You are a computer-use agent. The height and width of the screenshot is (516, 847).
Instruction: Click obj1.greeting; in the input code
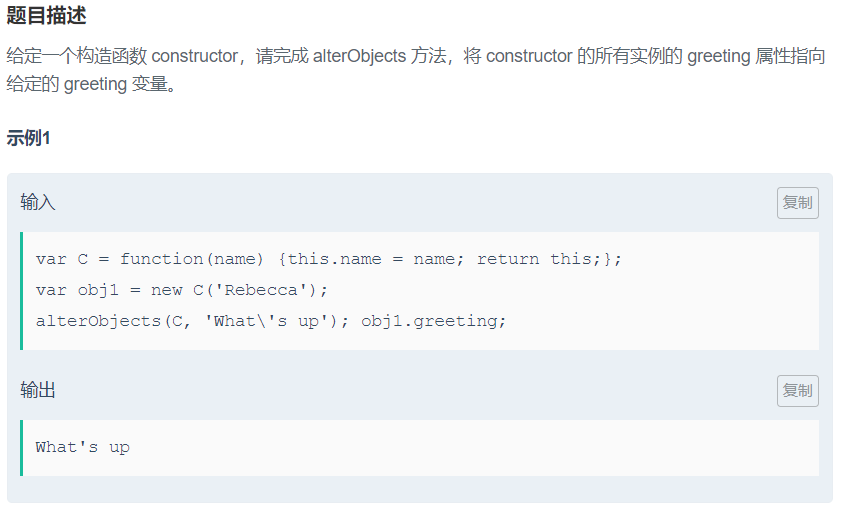point(434,321)
